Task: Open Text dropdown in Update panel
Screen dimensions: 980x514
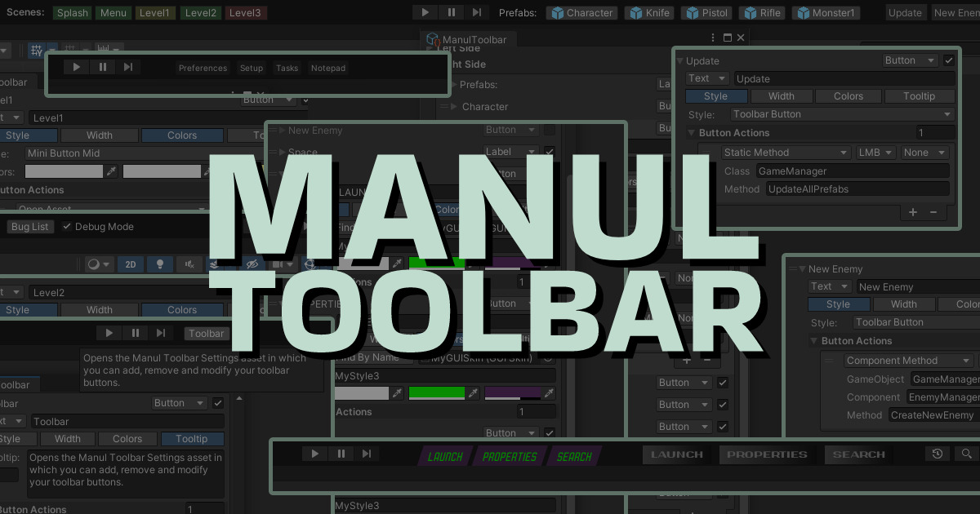Action: [707, 78]
